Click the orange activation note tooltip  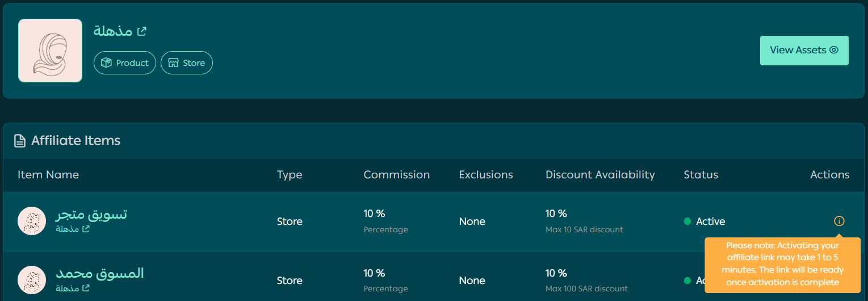pyautogui.click(x=782, y=264)
